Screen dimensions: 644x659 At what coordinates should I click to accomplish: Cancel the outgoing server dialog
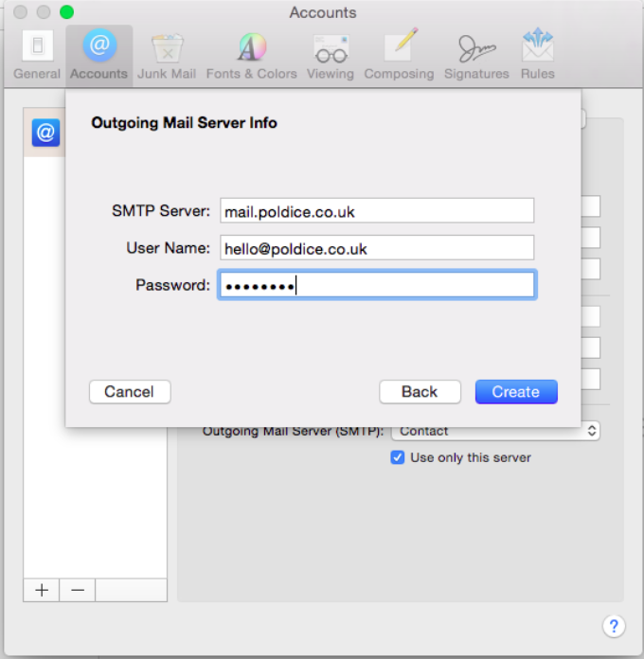point(129,392)
